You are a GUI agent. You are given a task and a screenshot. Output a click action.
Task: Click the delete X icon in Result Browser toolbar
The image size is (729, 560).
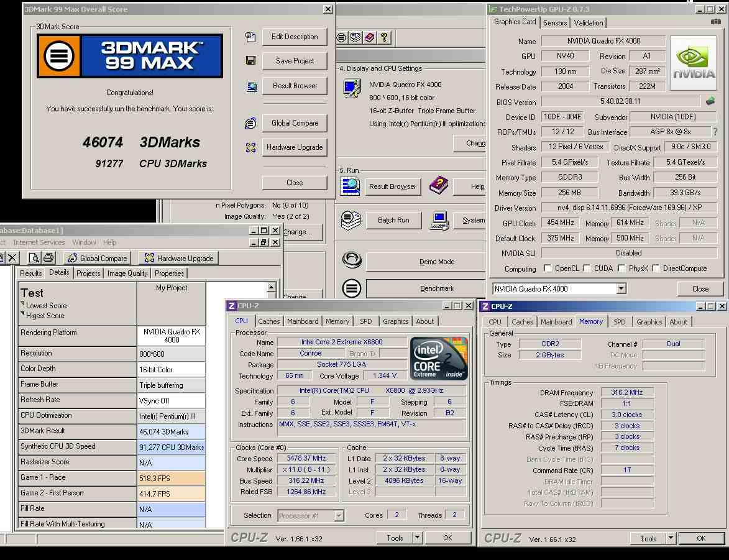[x=12, y=258]
